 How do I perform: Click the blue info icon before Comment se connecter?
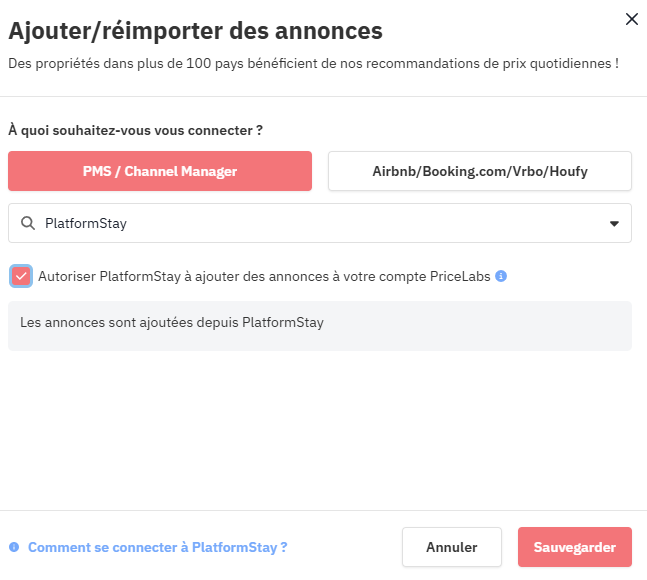coord(14,547)
